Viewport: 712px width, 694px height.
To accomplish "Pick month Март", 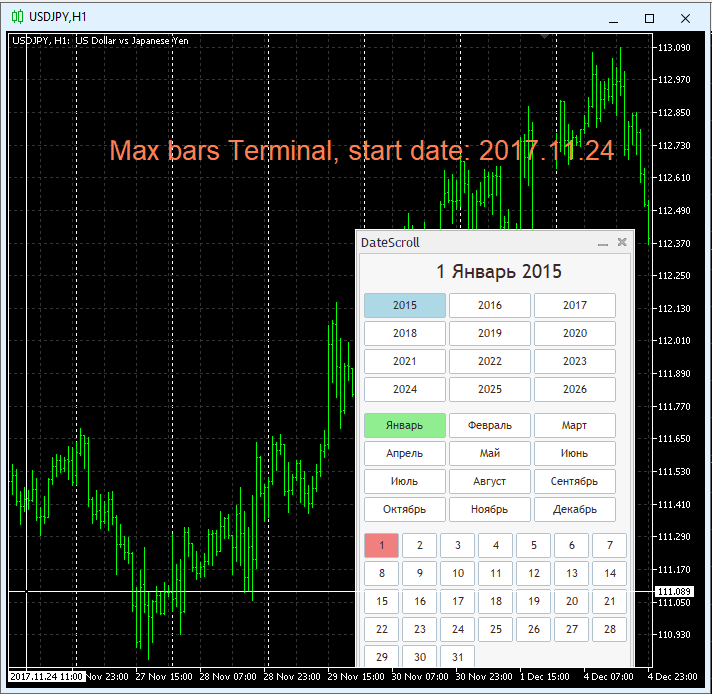I will (575, 426).
